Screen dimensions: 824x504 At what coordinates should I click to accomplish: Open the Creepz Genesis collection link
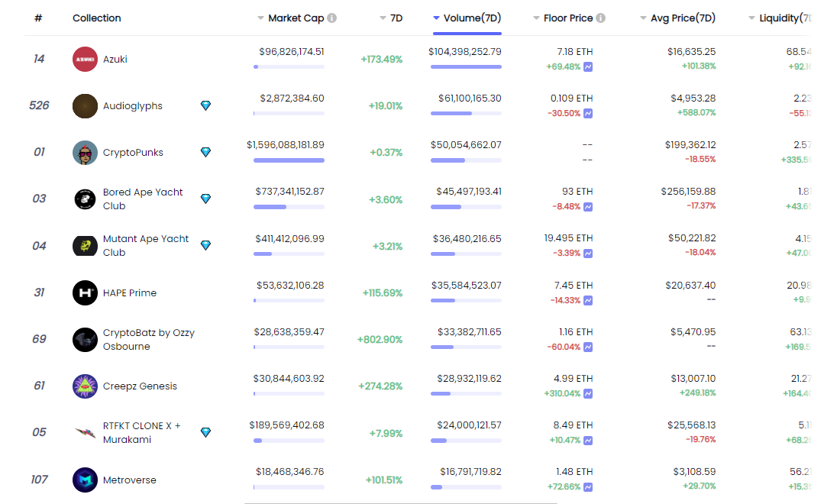click(140, 386)
